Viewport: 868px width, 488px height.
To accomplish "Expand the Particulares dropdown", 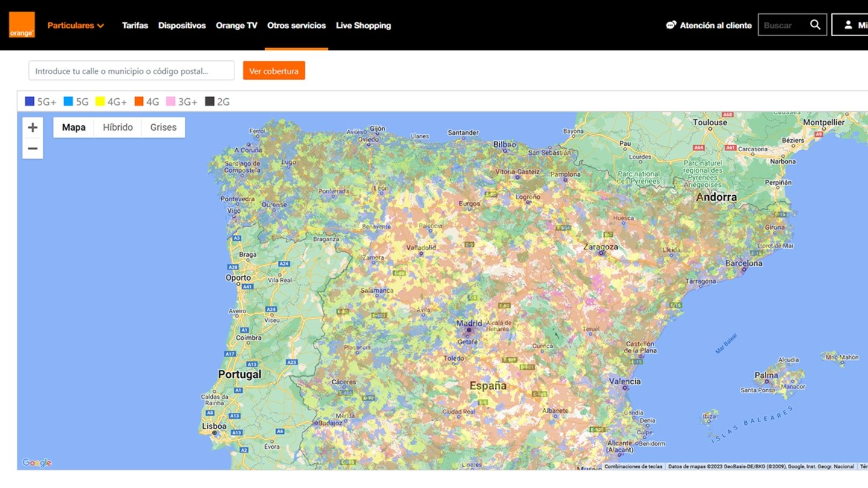I will [x=76, y=25].
